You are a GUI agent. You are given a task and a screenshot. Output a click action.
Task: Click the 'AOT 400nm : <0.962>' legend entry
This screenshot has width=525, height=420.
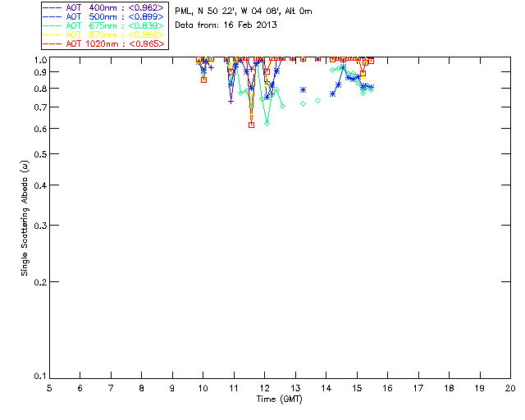pyautogui.click(x=103, y=7)
